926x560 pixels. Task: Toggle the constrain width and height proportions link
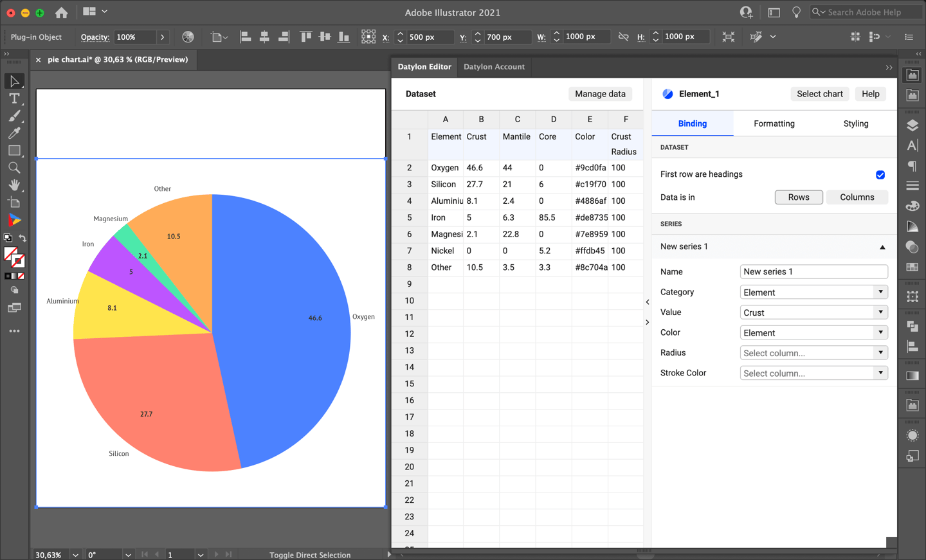point(622,37)
